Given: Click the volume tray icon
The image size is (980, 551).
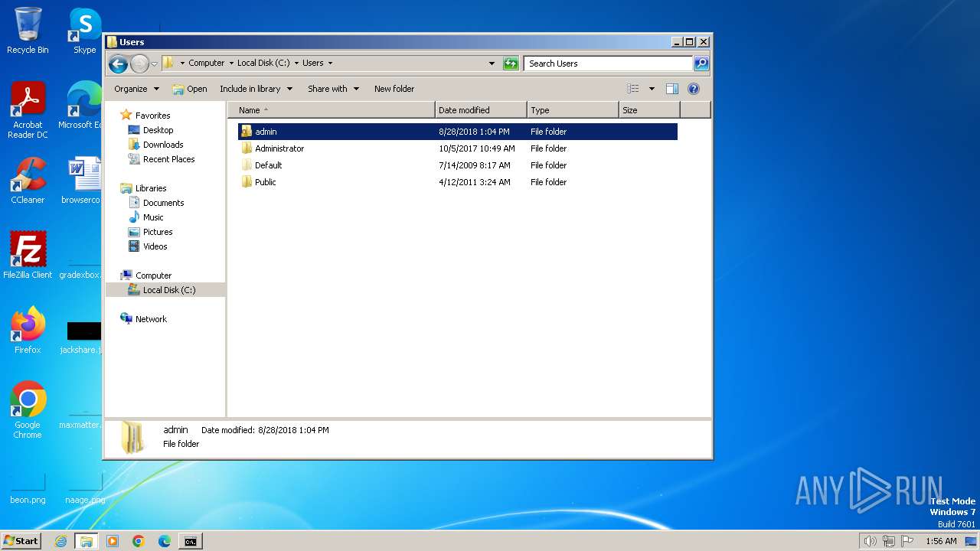Looking at the screenshot, I should tap(870, 541).
